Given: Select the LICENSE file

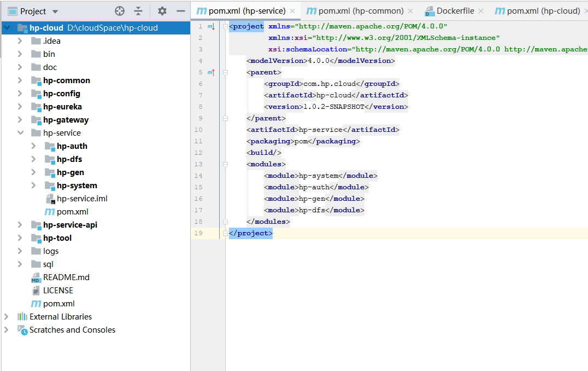Looking at the screenshot, I should (58, 291).
